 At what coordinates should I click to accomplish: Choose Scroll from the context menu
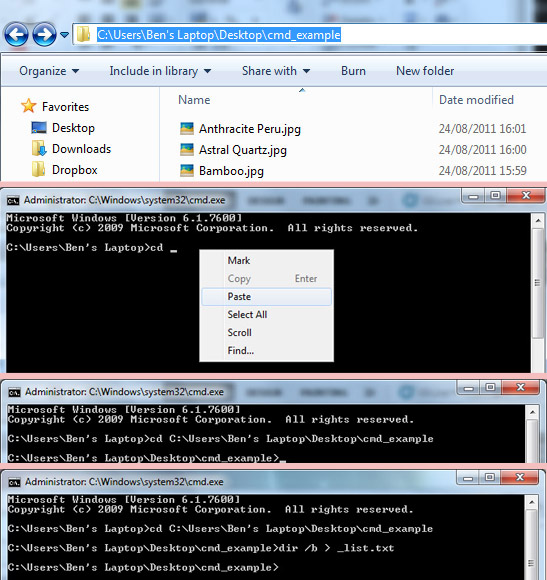coord(266,333)
